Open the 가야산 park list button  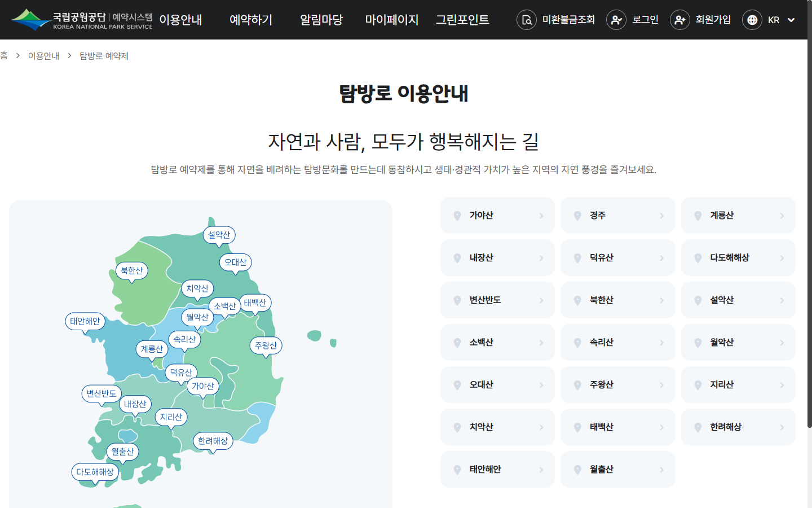497,215
